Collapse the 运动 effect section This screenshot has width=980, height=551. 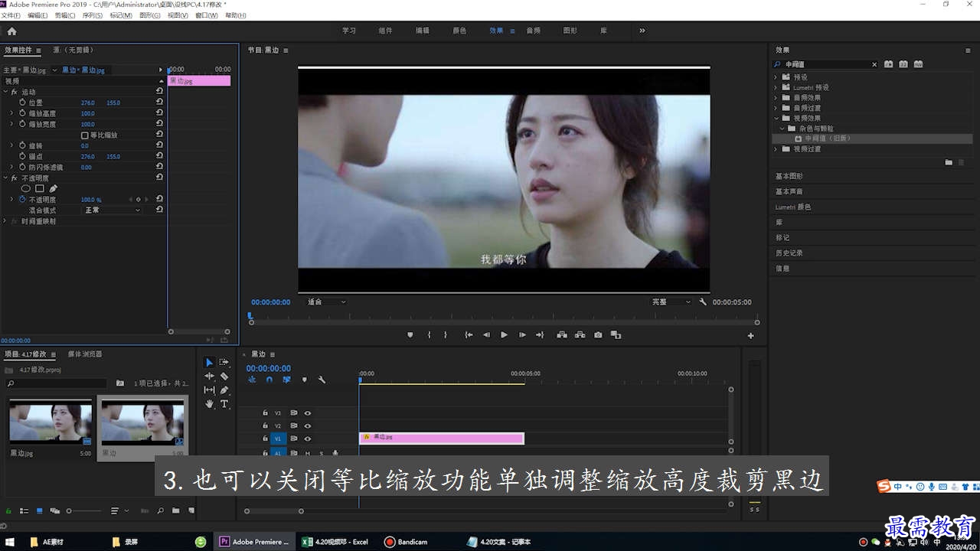coord(5,92)
